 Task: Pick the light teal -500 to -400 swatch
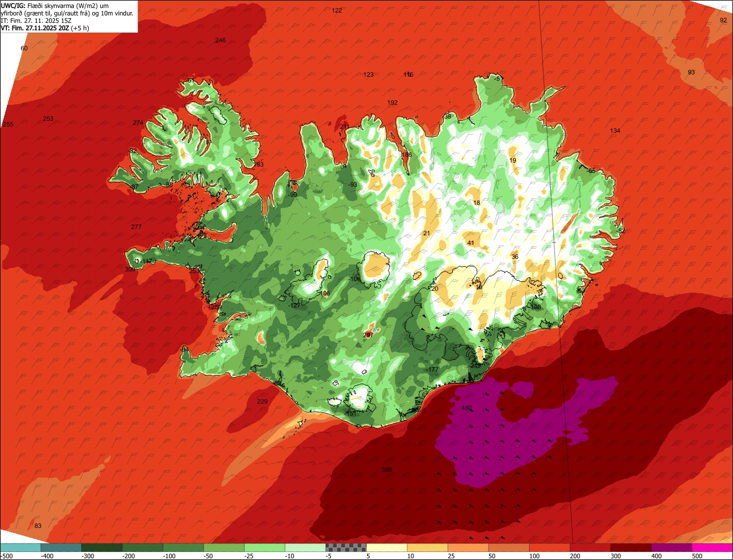[x=20, y=547]
